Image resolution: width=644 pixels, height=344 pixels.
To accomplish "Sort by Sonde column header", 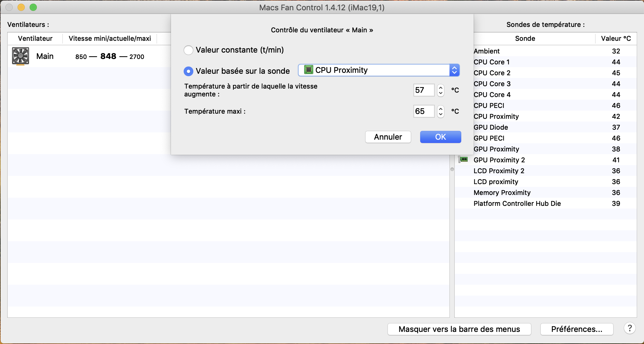I will 525,38.
